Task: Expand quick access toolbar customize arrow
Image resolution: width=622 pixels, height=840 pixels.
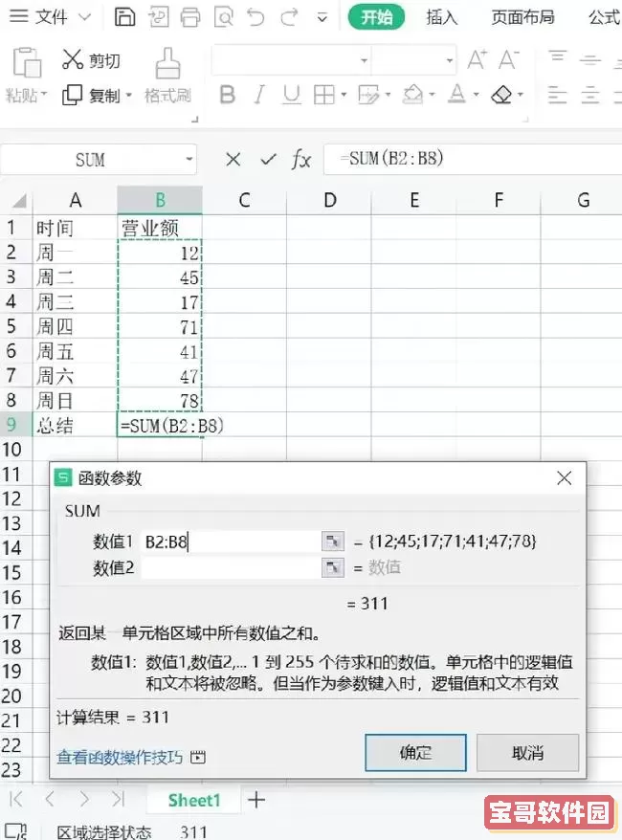Action: [x=322, y=17]
